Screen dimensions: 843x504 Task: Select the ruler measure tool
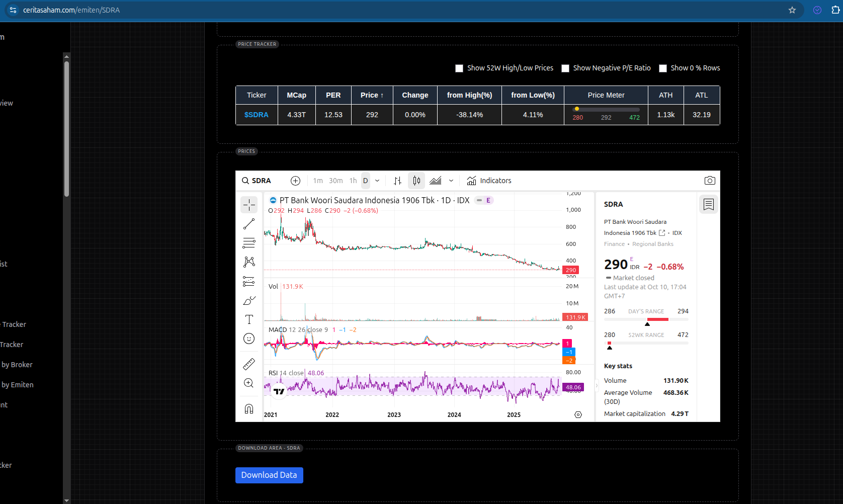tap(249, 364)
